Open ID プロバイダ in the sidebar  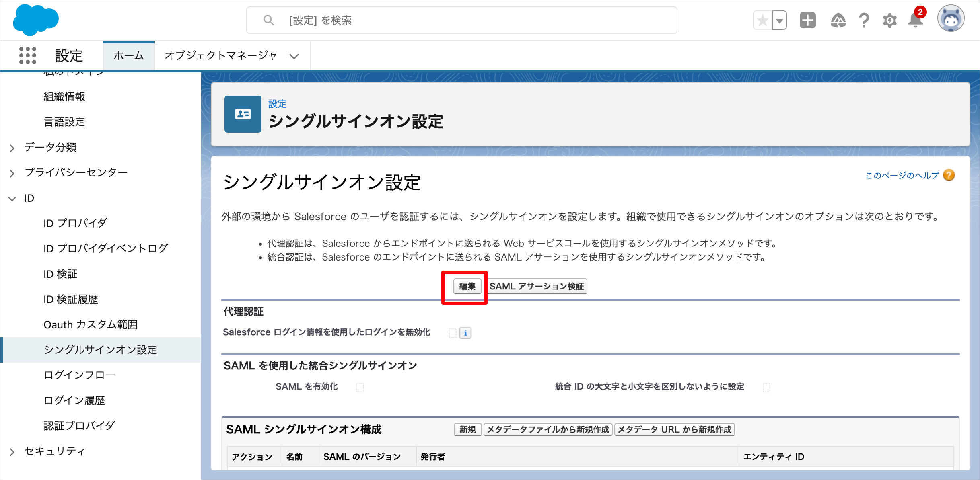[76, 223]
